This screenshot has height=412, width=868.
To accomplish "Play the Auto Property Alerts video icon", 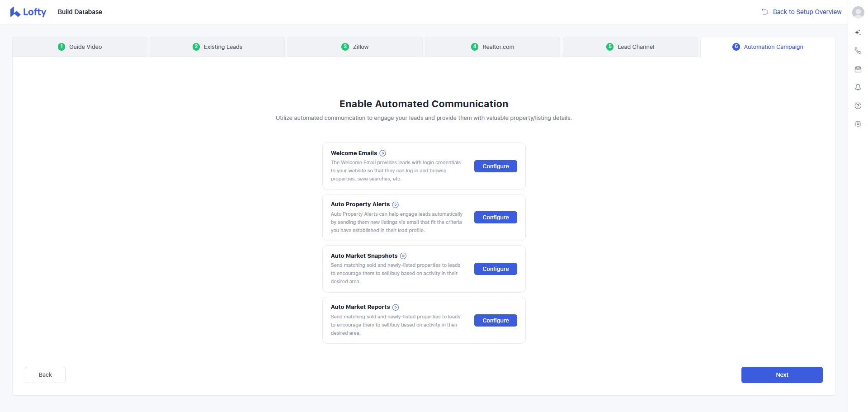I will tap(395, 205).
